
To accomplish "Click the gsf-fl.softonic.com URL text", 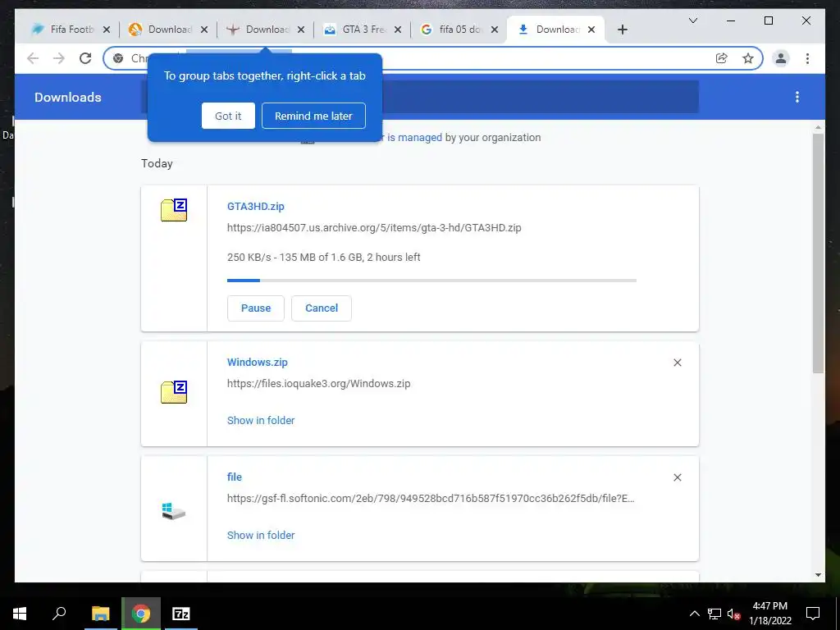I will pyautogui.click(x=431, y=498).
